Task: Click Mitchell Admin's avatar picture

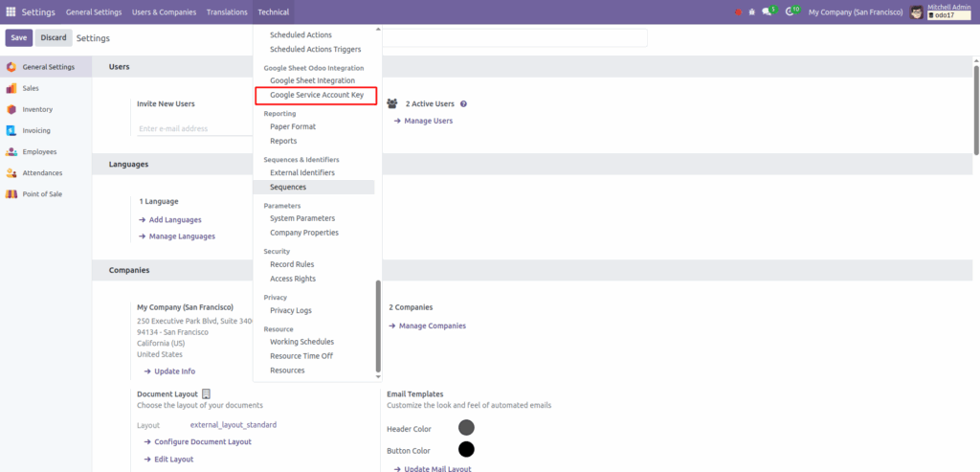Action: pyautogui.click(x=916, y=12)
